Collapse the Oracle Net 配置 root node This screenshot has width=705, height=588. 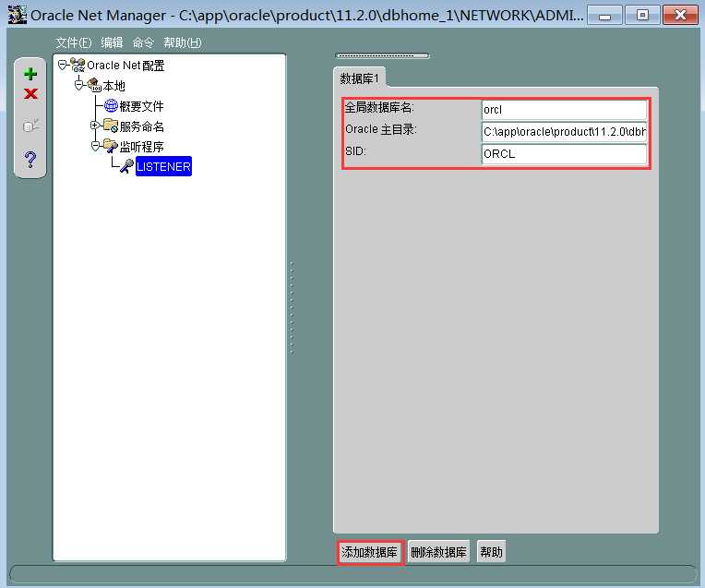click(x=62, y=66)
